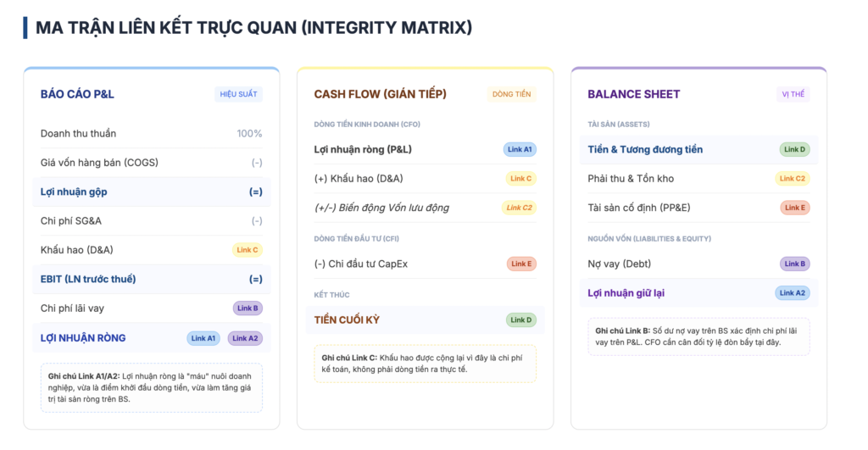Click the Link E badge beside Chi đầu tư CapEx
The width and height of the screenshot is (868, 450).
point(521,264)
